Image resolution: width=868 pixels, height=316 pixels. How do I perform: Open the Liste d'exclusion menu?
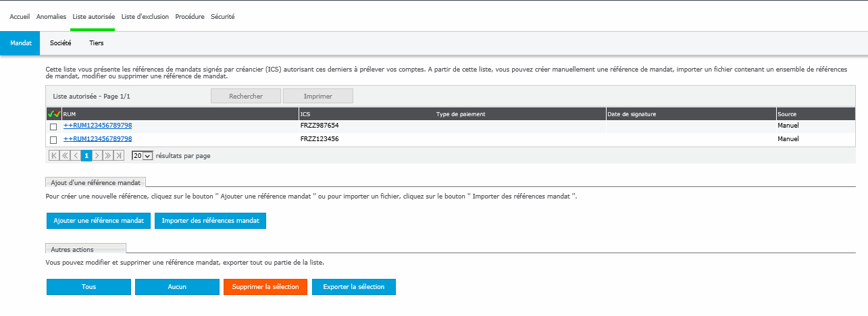tap(145, 16)
